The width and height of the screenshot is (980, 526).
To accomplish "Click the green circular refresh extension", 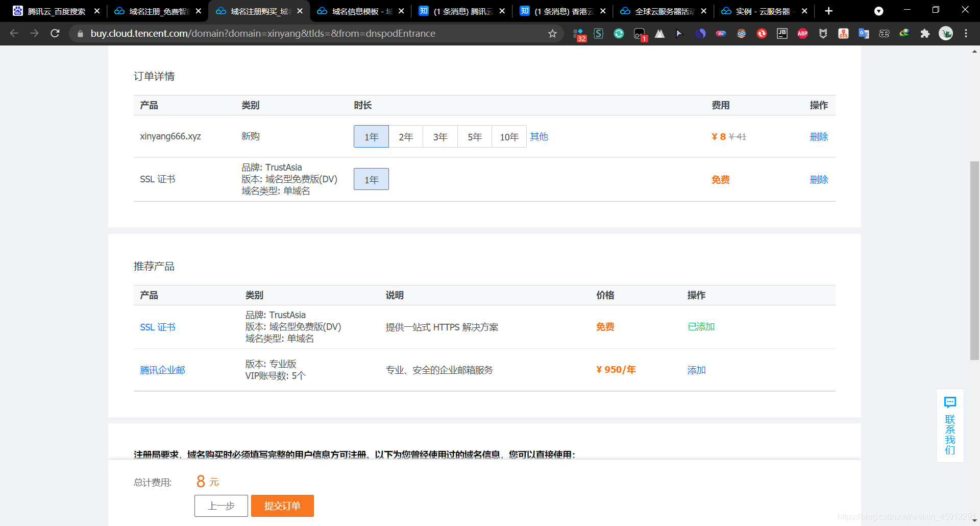I will click(x=619, y=34).
